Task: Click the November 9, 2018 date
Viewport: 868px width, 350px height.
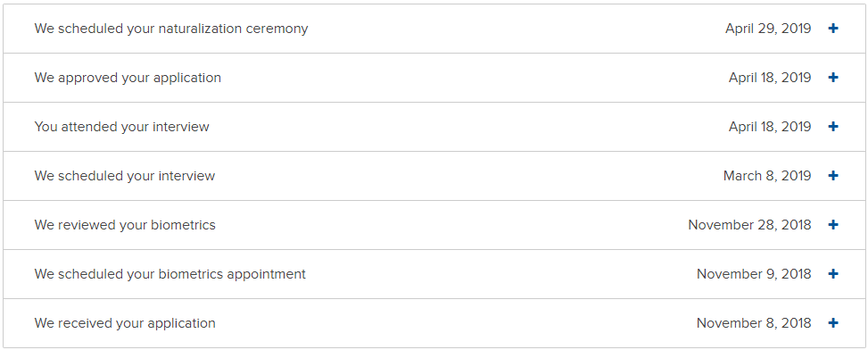Action: 754,274
